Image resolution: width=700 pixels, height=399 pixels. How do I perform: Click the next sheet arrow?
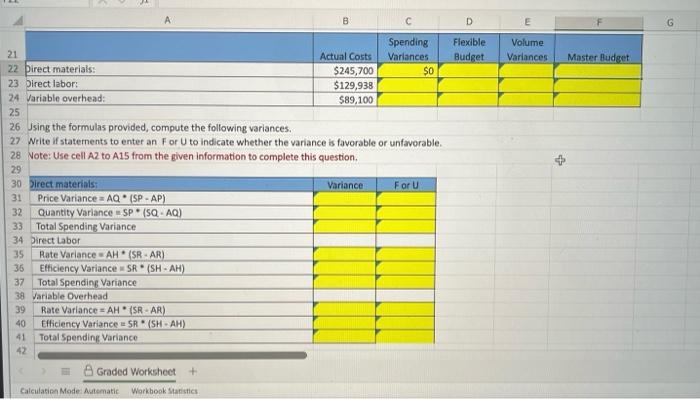pos(44,371)
